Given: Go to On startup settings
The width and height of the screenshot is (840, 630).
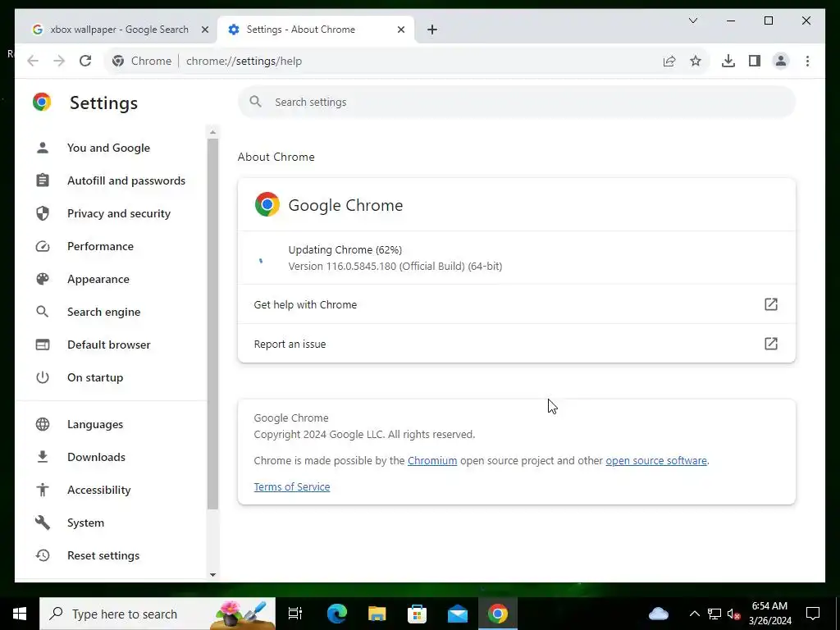Looking at the screenshot, I should pyautogui.click(x=95, y=377).
